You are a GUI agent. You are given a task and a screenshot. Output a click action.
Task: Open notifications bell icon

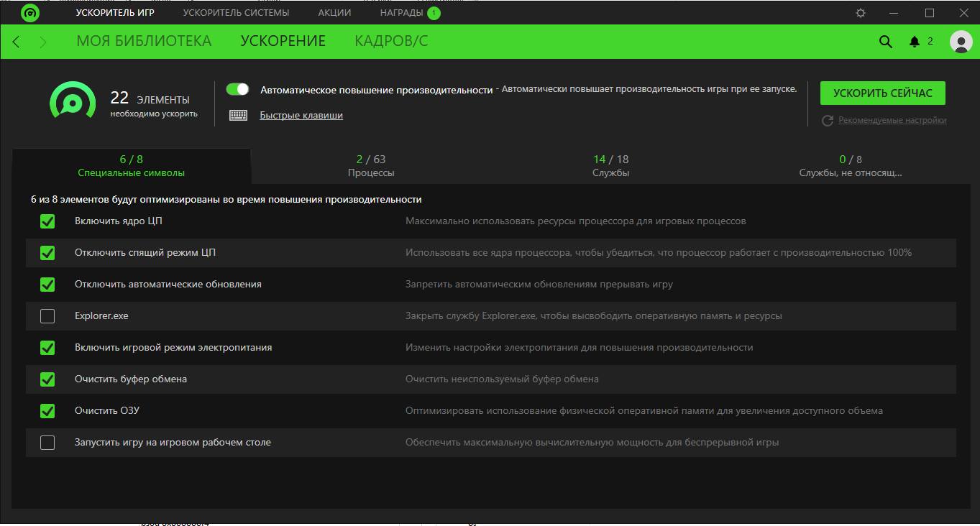(x=915, y=42)
